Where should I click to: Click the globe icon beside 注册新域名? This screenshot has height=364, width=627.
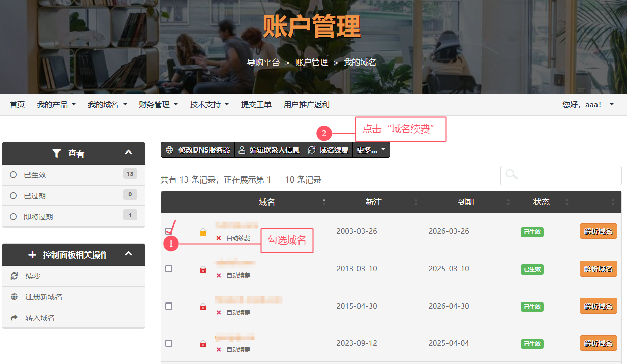(x=14, y=297)
